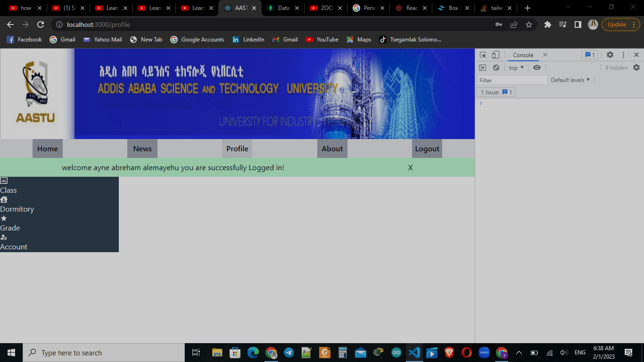Clear the console with the ban icon

pyautogui.click(x=496, y=68)
